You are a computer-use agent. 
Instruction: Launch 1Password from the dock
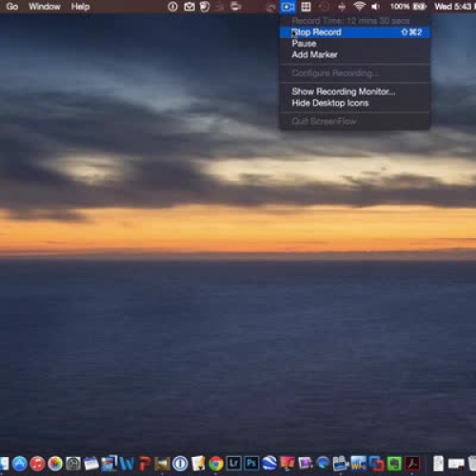pyautogui.click(x=180, y=464)
